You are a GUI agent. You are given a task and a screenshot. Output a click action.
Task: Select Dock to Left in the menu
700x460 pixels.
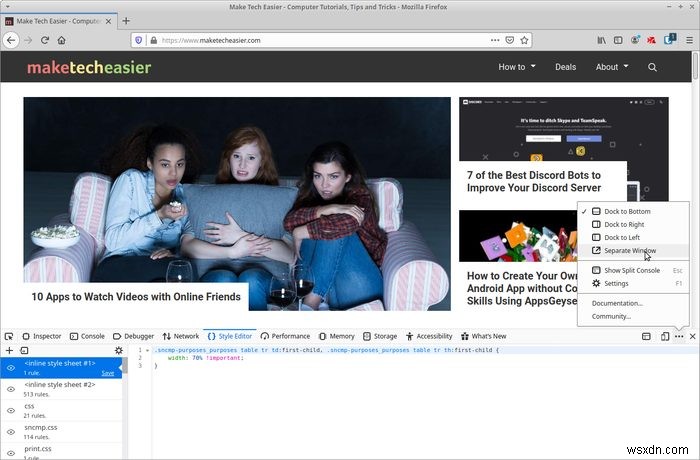633,237
